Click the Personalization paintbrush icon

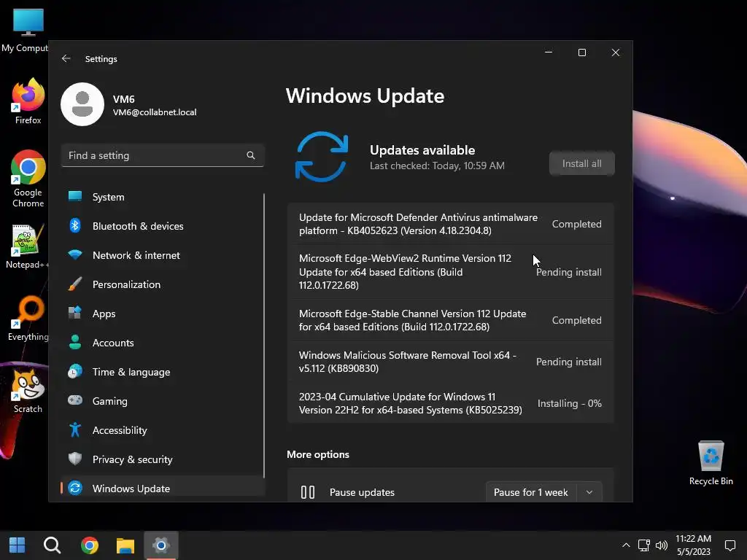[75, 284]
